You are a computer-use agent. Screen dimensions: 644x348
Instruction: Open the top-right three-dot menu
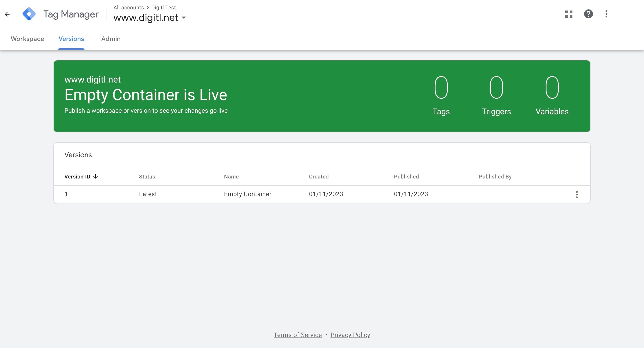click(606, 14)
